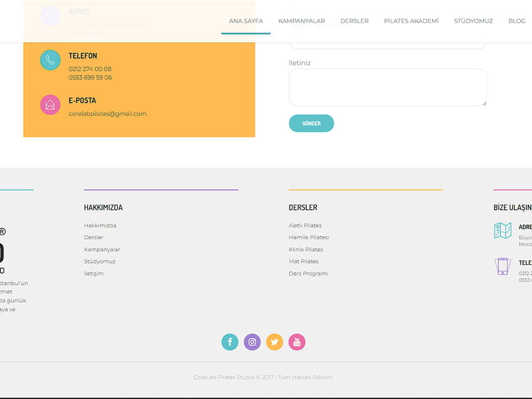Open the Klinik Pilates link
This screenshot has width=532, height=399.
coord(306,249)
